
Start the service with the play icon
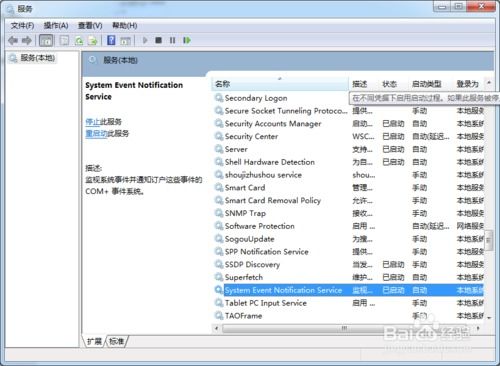(145, 40)
